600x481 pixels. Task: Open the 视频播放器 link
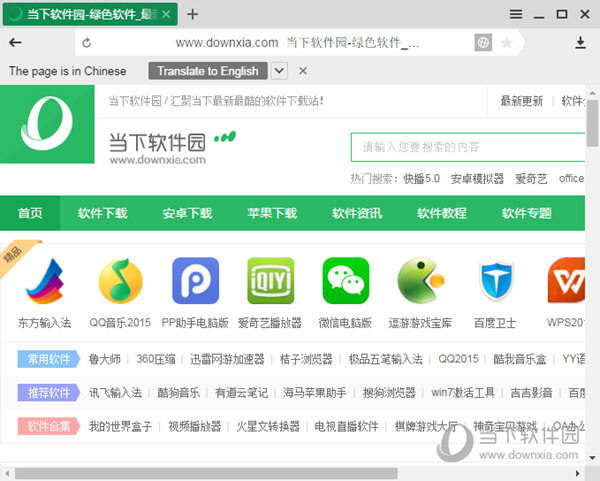(195, 426)
